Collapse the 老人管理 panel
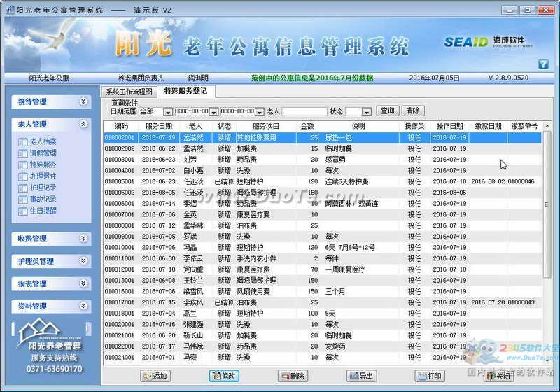The height and width of the screenshot is (392, 560). (83, 125)
